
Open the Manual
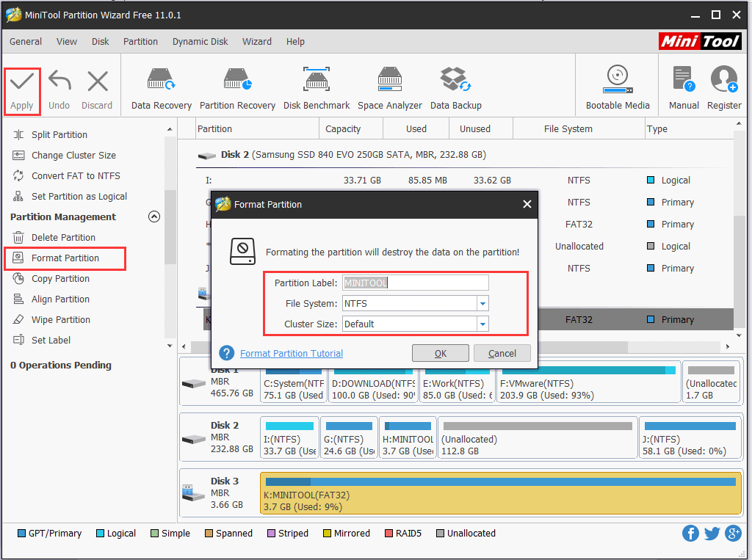[684, 90]
